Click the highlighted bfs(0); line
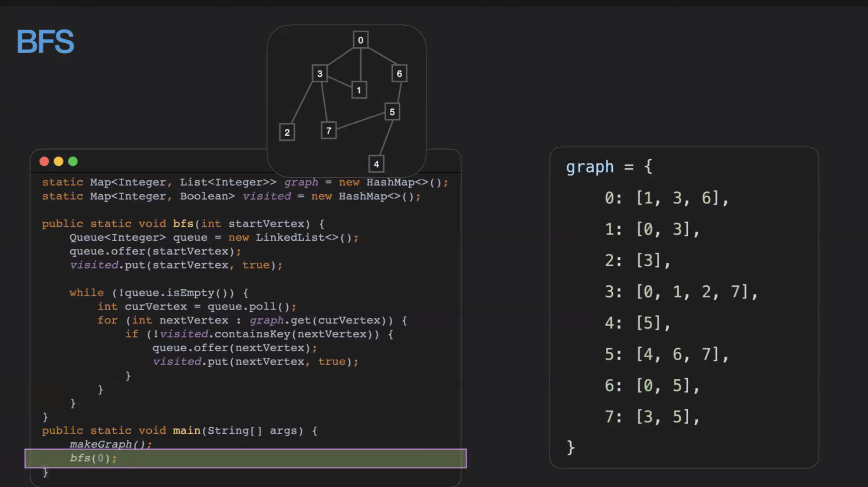Viewport: 868px width, 487px height. pos(245,458)
